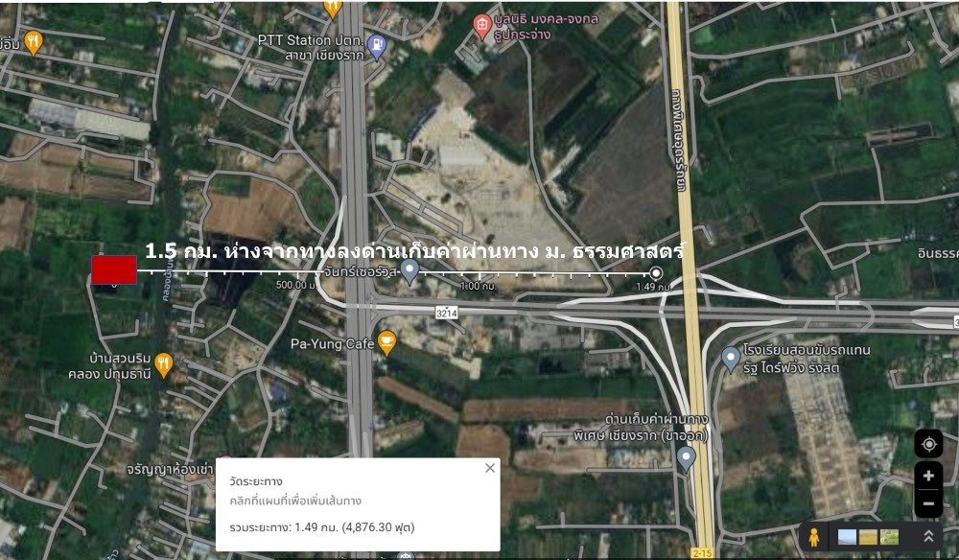959x560 pixels.
Task: Click the มูลนิธิ มงคล-จงกล foundation marker
Action: coord(482,26)
